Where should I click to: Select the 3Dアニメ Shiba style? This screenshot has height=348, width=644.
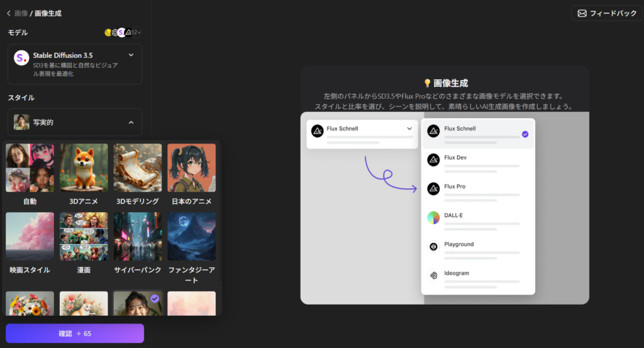(x=84, y=168)
